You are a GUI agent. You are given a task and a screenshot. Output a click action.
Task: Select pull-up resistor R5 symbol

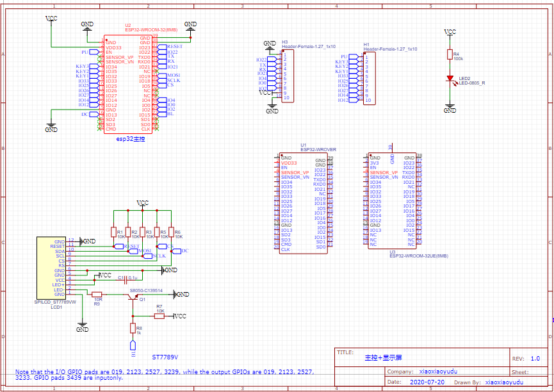click(x=157, y=232)
